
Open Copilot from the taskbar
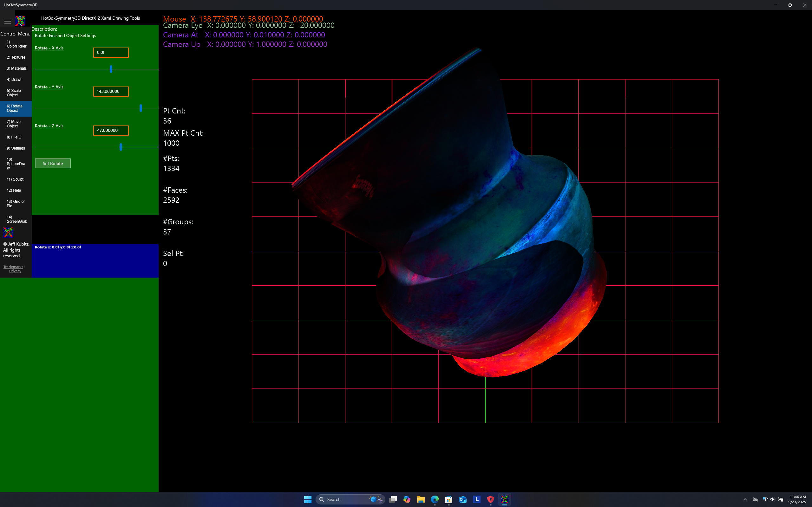point(407,499)
